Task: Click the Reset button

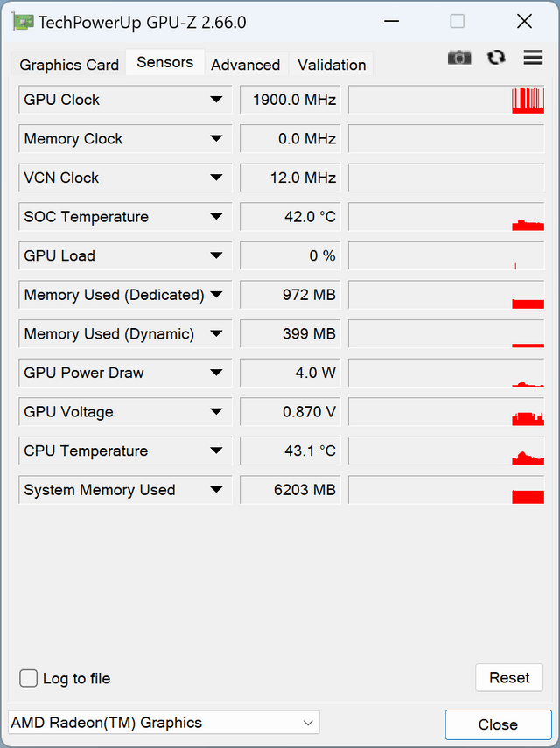Action: (509, 677)
